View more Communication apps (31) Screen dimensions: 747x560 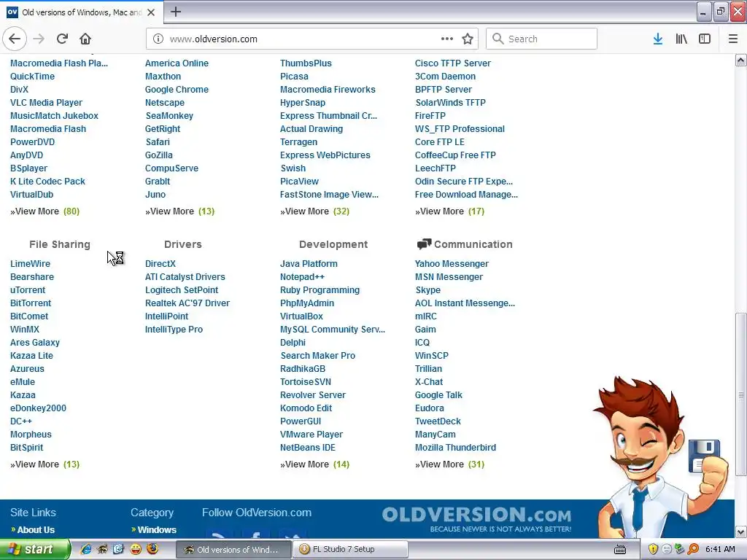point(449,464)
